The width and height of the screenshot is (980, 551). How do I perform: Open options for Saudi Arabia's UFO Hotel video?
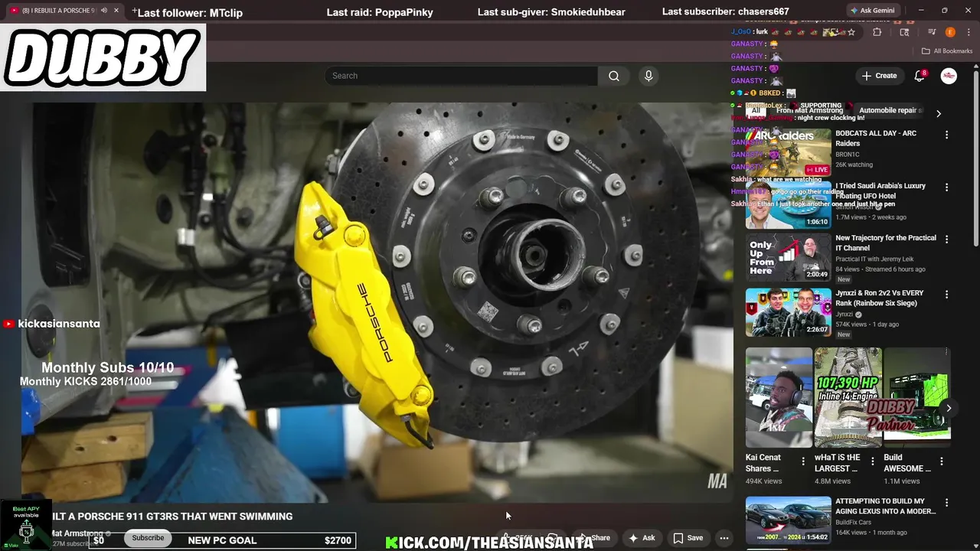click(x=946, y=187)
